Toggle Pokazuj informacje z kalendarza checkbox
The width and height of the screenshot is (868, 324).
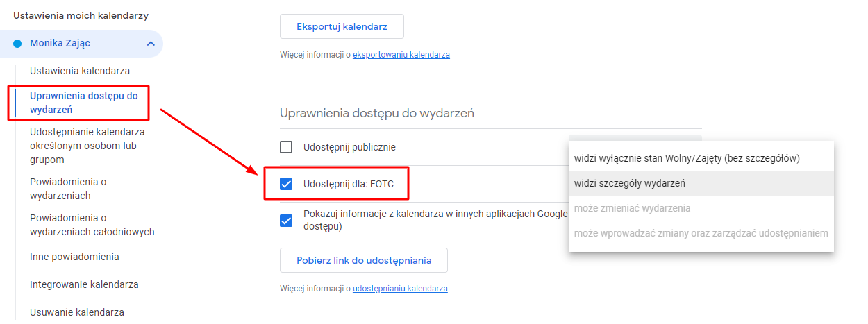click(286, 221)
